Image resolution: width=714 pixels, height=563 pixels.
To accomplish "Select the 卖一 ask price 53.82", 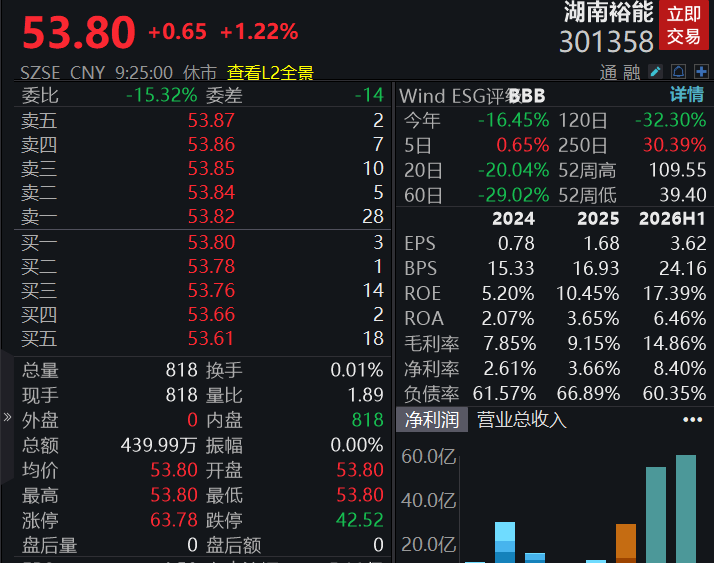I will point(211,216).
